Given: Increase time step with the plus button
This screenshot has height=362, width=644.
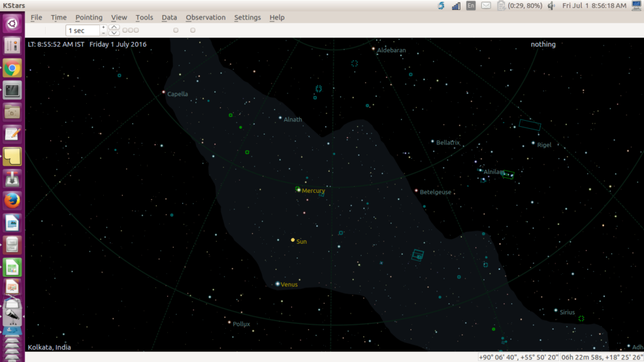Looking at the screenshot, I should [x=104, y=28].
